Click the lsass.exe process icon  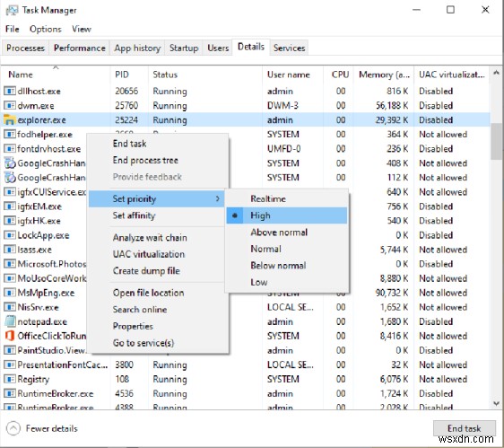pos(9,250)
